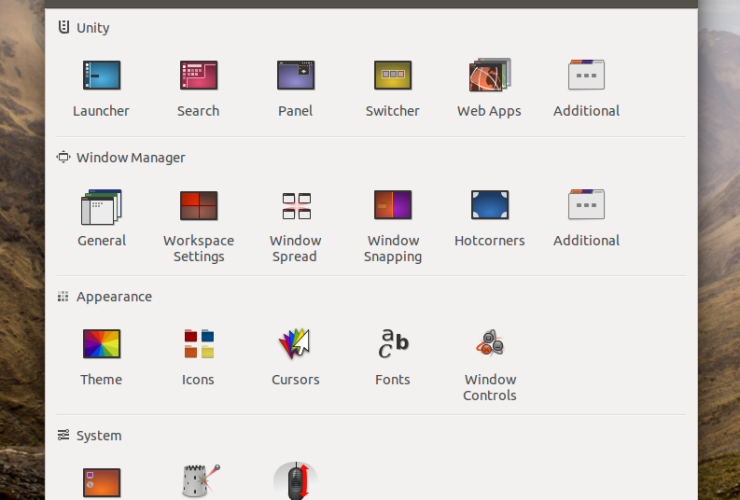Choose the Icons appearance settings

[x=198, y=345]
